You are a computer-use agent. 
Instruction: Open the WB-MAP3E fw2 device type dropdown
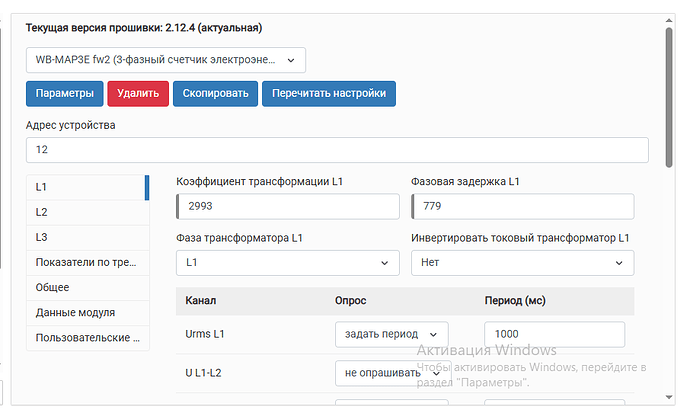(166, 60)
